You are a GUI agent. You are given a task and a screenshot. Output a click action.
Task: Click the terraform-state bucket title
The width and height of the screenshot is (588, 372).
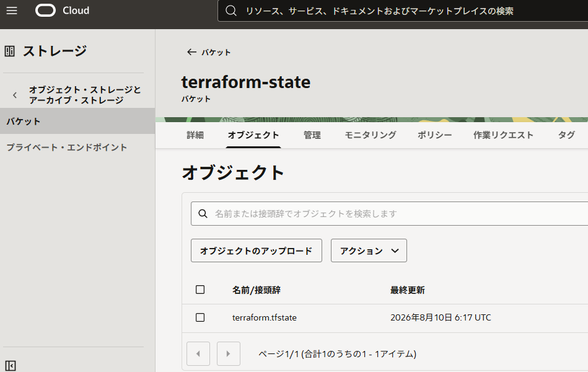click(x=246, y=82)
